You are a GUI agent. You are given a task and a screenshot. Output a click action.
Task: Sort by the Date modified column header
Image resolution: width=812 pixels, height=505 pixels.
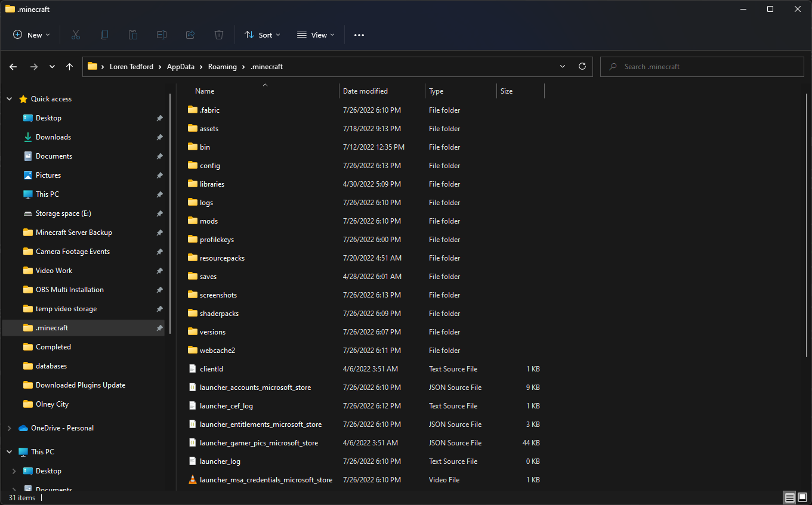382,91
